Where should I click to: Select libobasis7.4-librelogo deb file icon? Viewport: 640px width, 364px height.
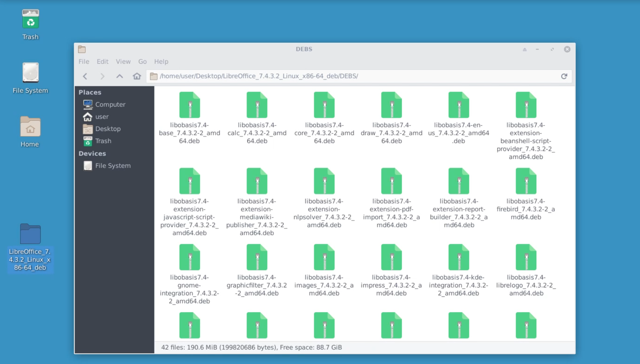coord(526,258)
